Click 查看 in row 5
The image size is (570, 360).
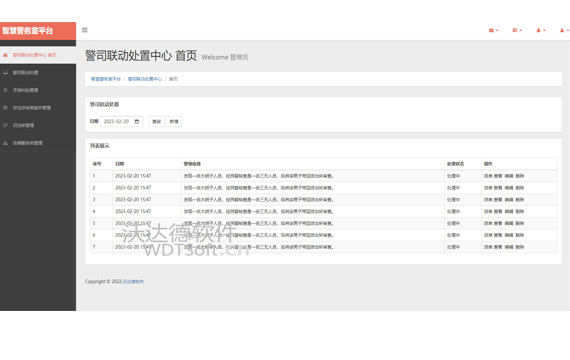(498, 223)
